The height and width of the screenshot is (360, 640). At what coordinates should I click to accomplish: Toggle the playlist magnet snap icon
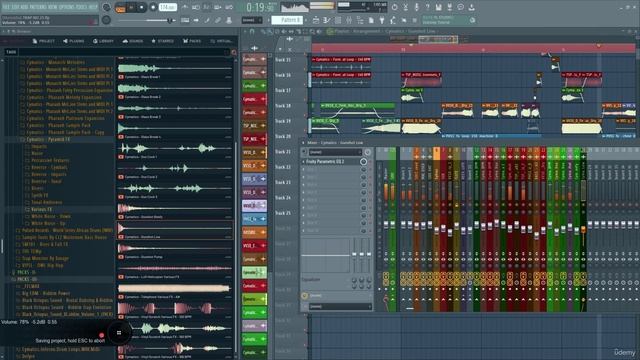252,31
